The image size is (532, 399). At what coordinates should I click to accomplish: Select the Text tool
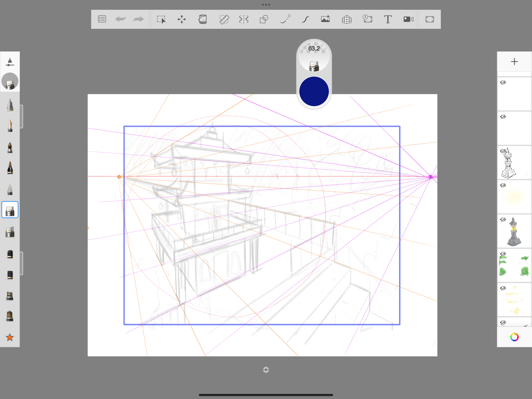pyautogui.click(x=388, y=19)
